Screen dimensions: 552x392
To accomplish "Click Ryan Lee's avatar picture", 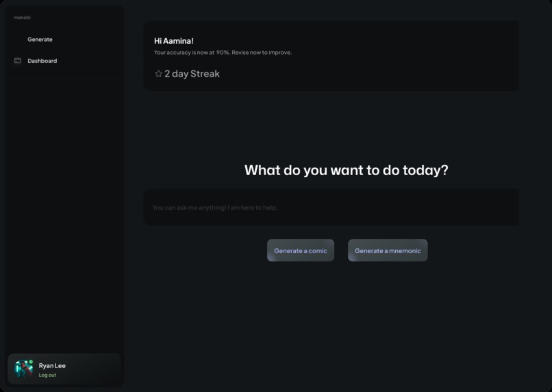I will (x=23, y=369).
